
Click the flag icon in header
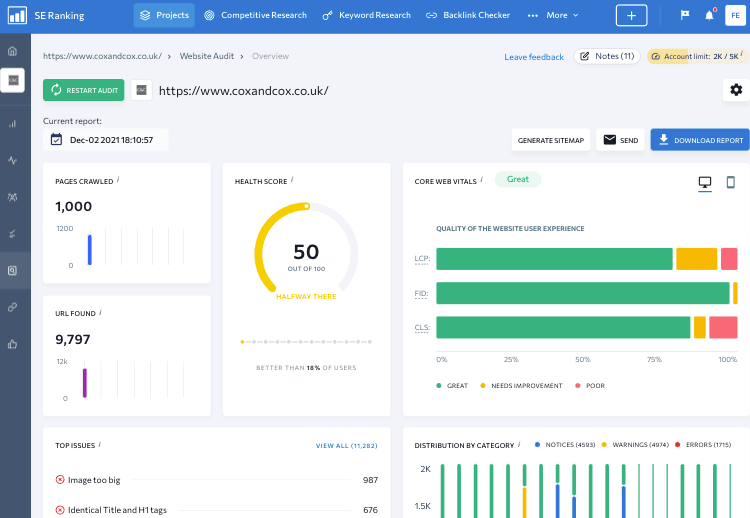tap(684, 15)
